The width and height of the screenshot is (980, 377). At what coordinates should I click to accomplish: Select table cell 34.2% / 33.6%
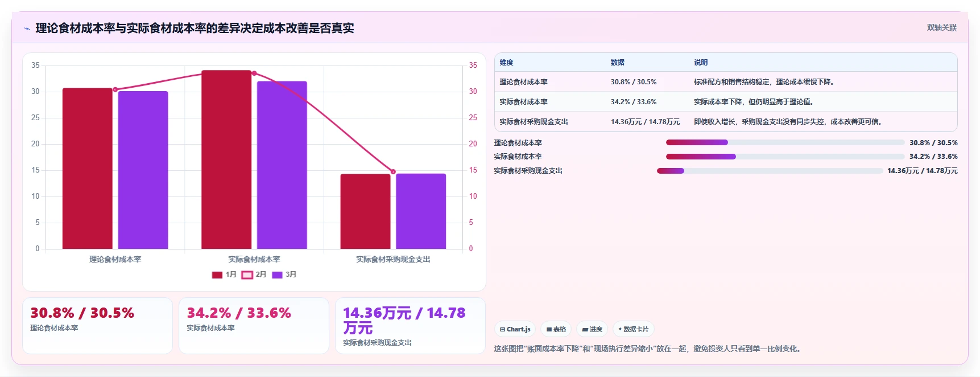click(x=634, y=102)
